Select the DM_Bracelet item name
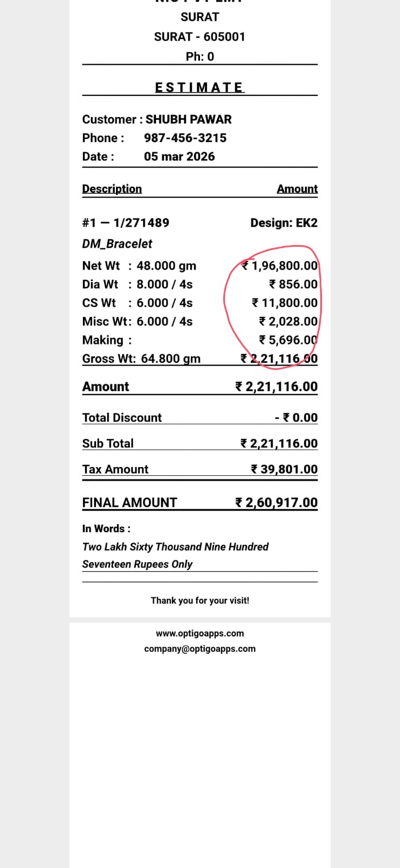This screenshot has width=400, height=868. click(117, 244)
